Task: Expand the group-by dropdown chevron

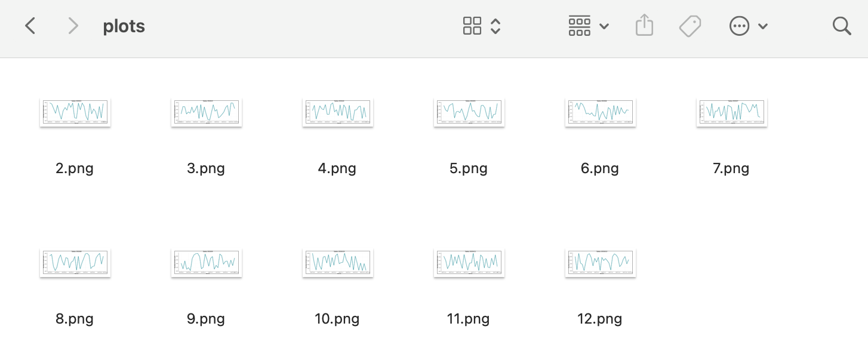Action: coord(604,26)
